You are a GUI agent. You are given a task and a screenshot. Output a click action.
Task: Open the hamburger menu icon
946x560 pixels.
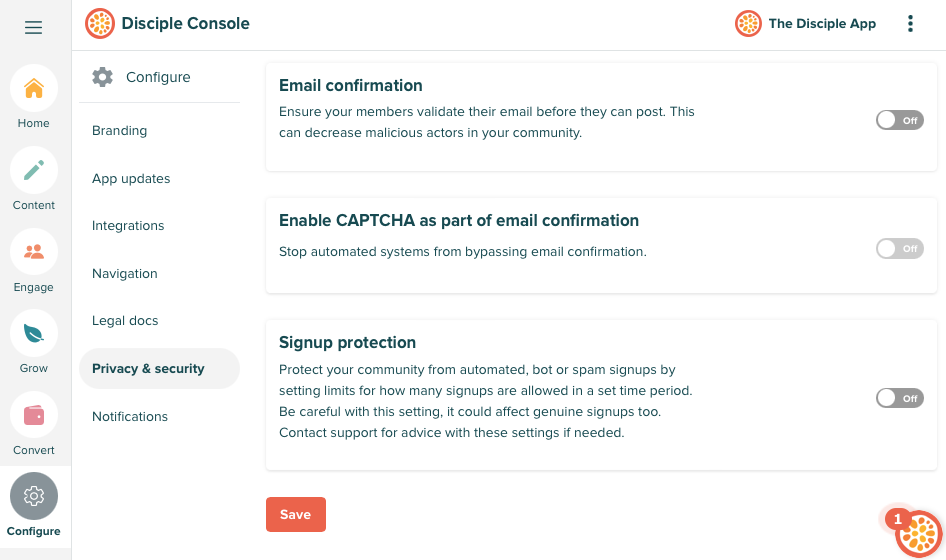point(34,28)
